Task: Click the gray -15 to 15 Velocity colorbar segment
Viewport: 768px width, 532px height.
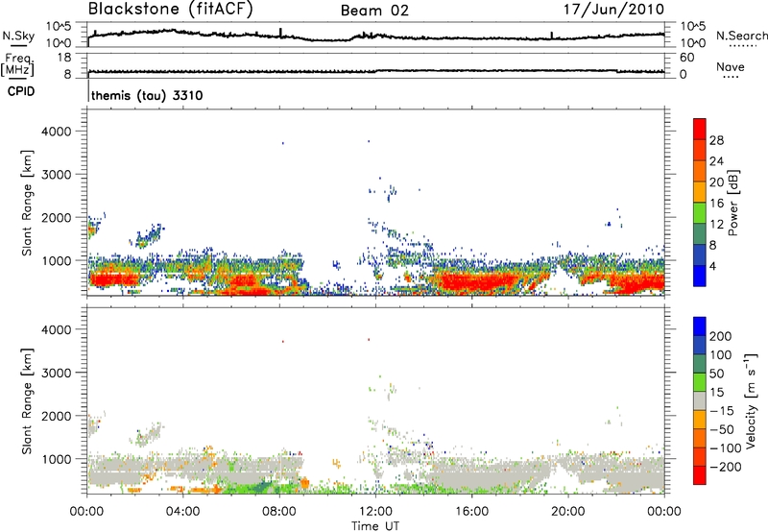Action: click(700, 400)
